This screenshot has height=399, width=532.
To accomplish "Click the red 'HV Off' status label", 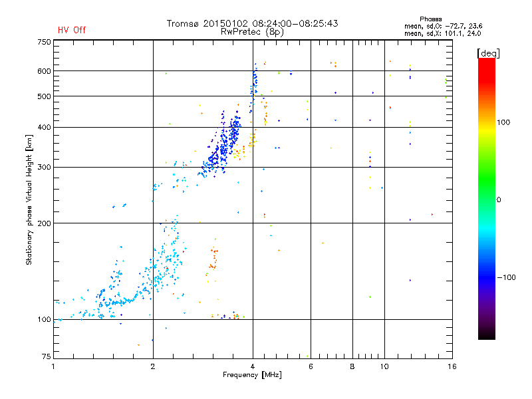I will pyautogui.click(x=72, y=30).
